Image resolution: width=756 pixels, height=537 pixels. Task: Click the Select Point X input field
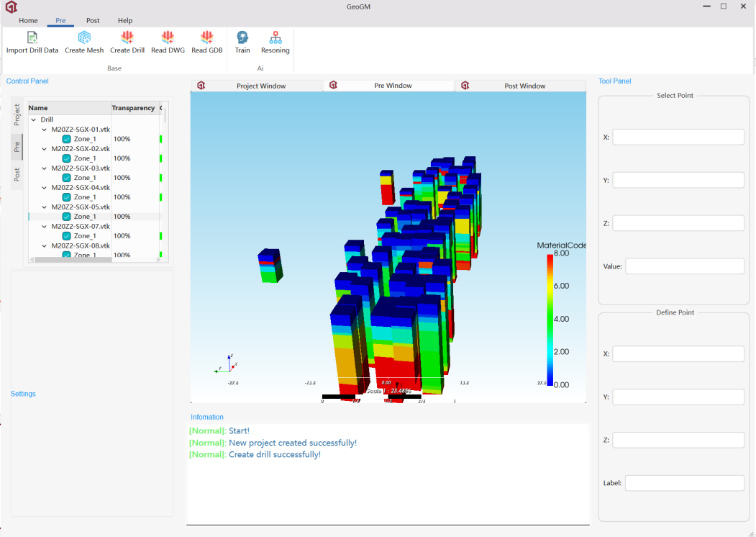(678, 137)
